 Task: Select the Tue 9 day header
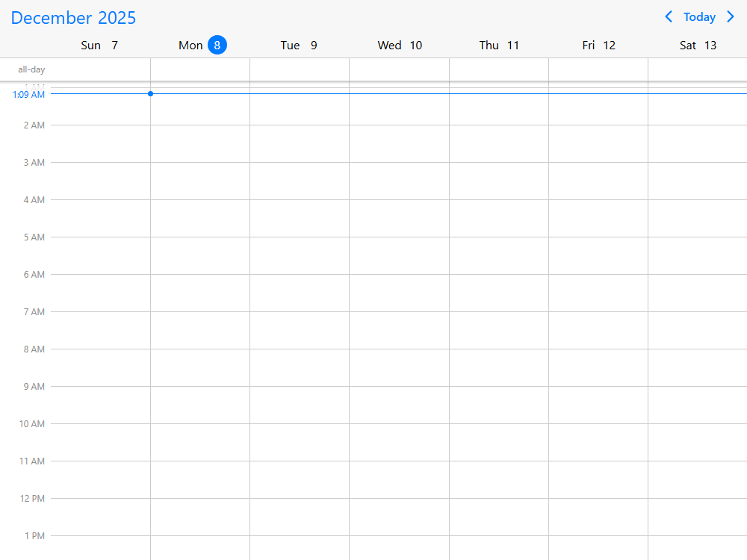[x=299, y=46]
